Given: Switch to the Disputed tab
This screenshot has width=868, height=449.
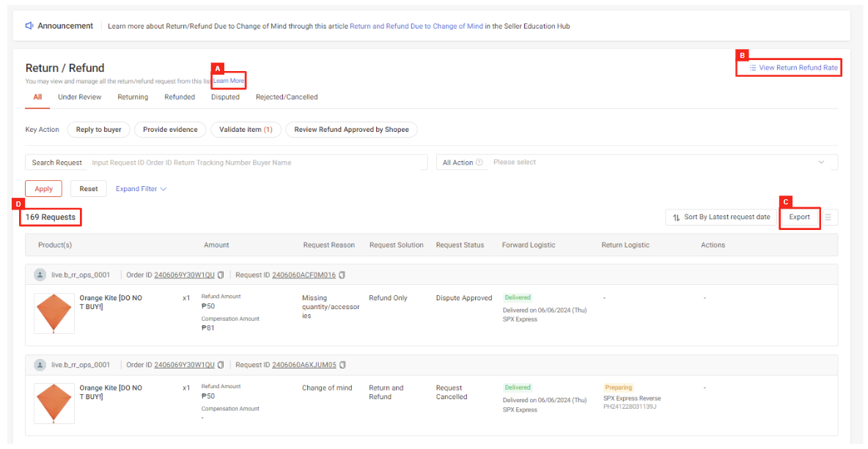Looking at the screenshot, I should (x=225, y=97).
